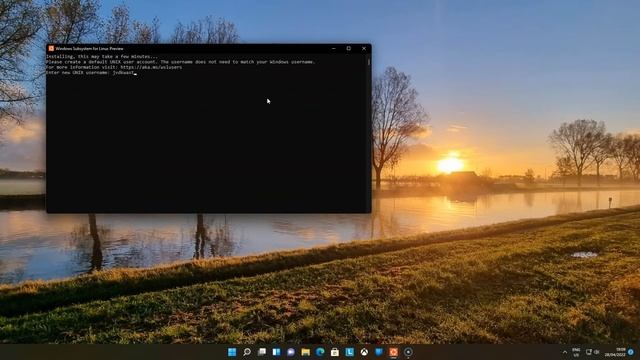
Task: Click the terminal's vertical scrollbar thumb
Action: (369, 62)
